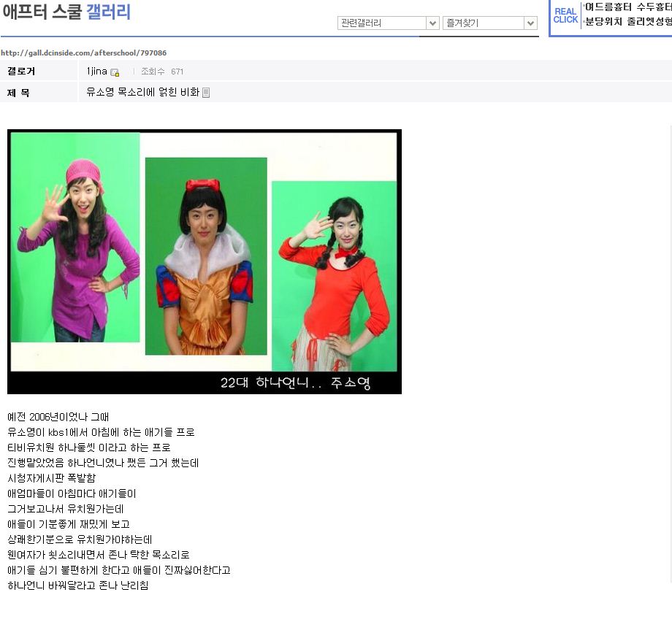Click the author name ljina
672x630 pixels.
(97, 71)
